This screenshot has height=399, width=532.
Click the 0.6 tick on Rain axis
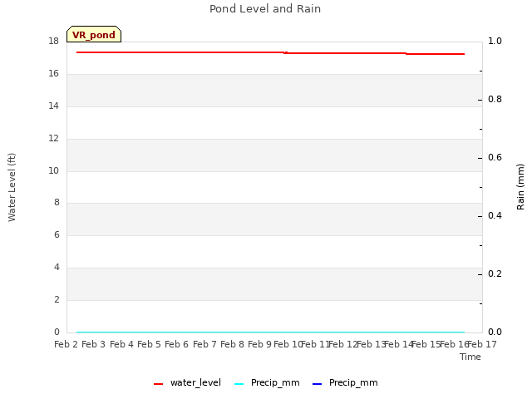coord(495,157)
